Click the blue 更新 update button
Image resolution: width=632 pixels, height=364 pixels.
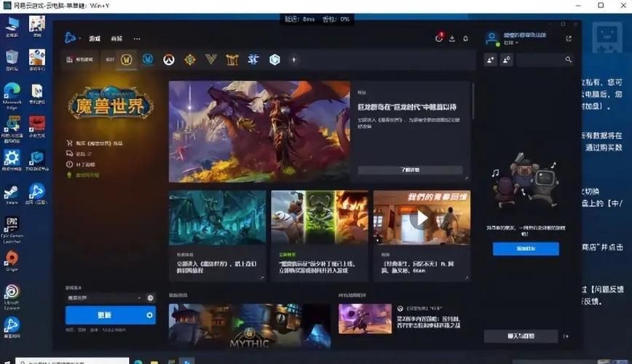(104, 314)
